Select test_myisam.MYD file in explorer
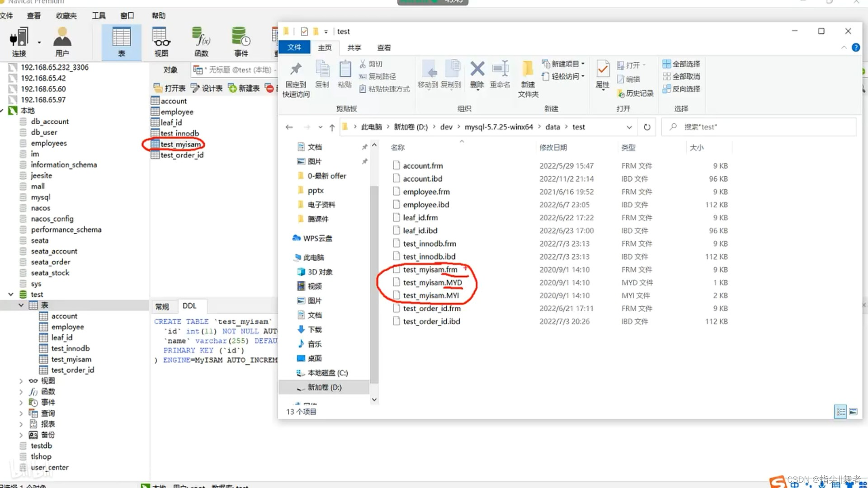This screenshot has height=488, width=868. (432, 282)
